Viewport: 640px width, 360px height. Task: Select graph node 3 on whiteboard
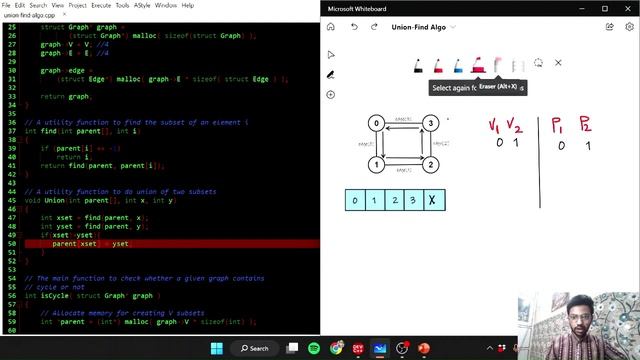pos(430,123)
